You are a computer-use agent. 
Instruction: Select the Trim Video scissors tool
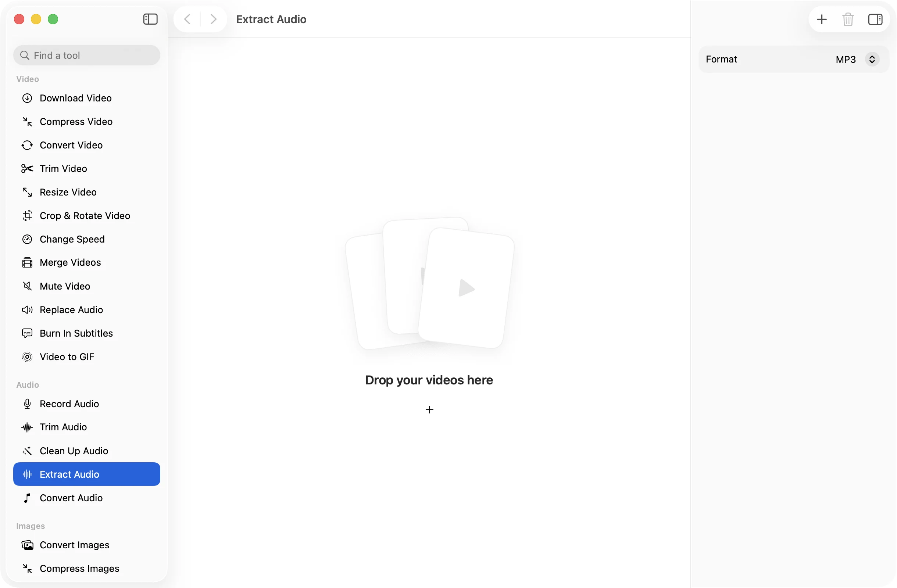(87, 169)
